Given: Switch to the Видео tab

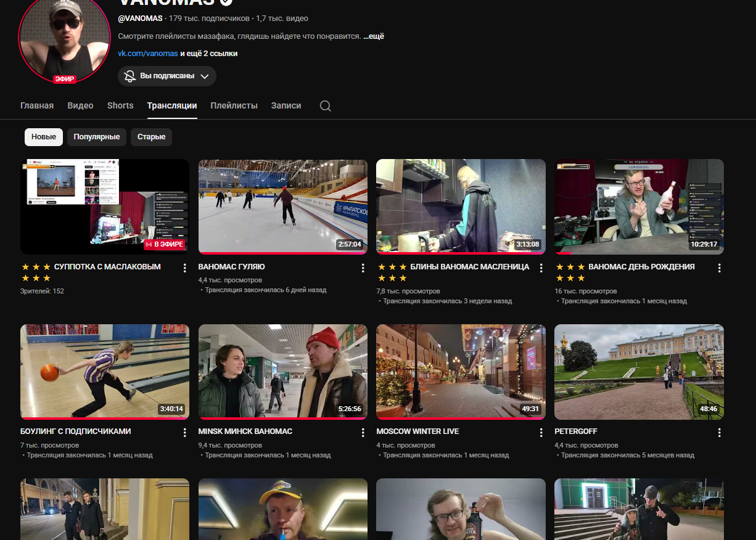Looking at the screenshot, I should [80, 105].
